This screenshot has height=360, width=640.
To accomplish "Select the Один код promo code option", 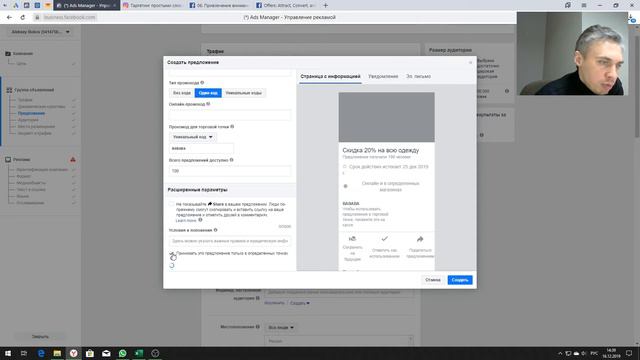I will (208, 93).
